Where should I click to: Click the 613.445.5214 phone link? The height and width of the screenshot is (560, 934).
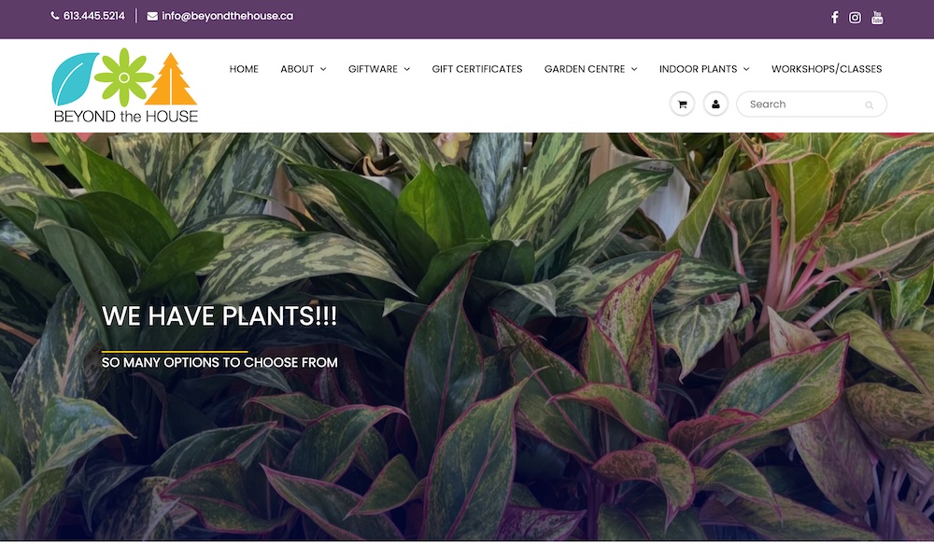[x=94, y=16]
